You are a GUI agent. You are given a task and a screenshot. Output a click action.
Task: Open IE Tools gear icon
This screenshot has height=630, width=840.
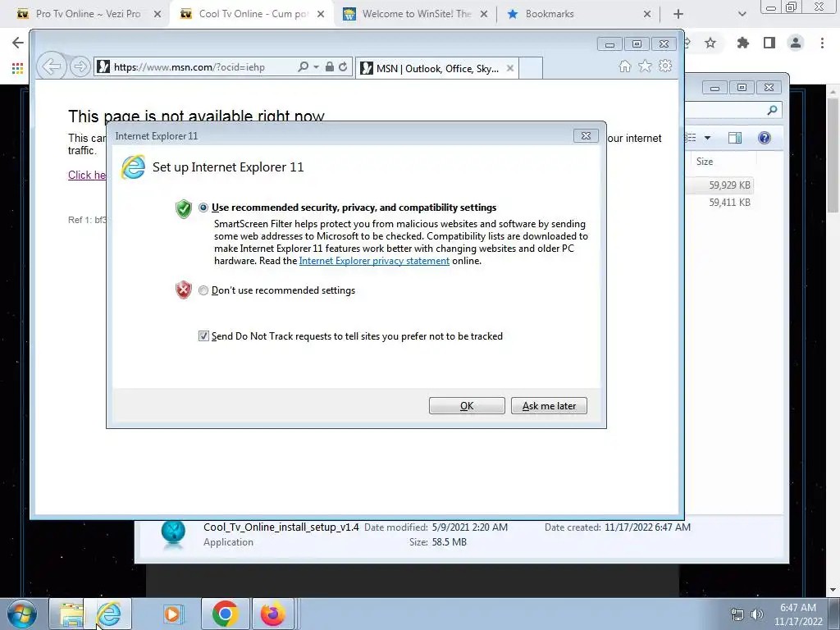coord(665,66)
